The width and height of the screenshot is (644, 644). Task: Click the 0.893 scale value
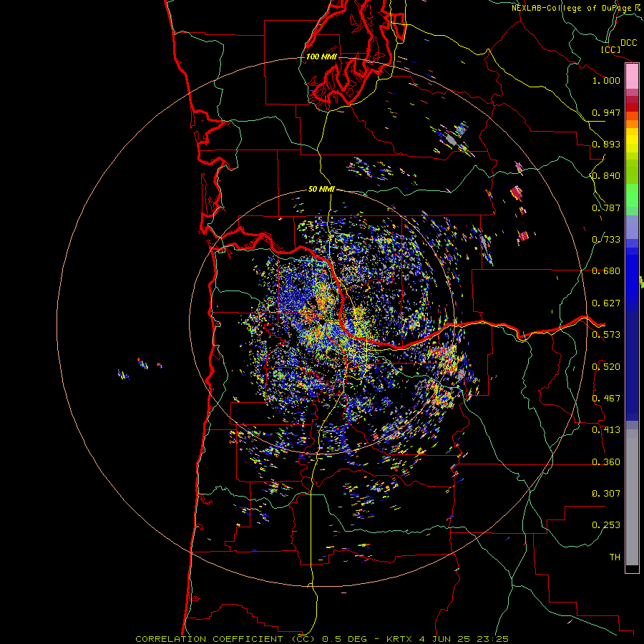coord(606,144)
